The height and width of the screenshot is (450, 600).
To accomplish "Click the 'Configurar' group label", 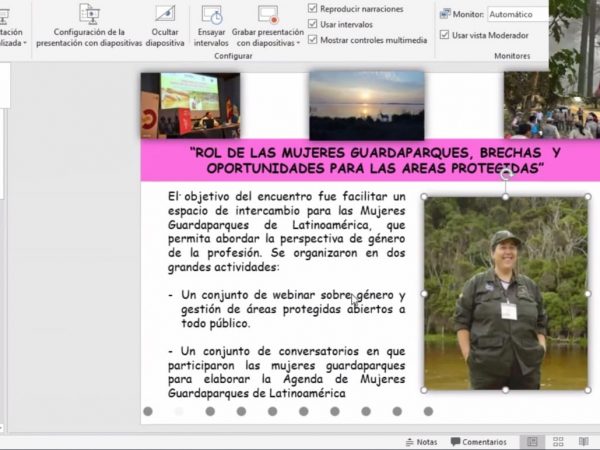I will [233, 56].
